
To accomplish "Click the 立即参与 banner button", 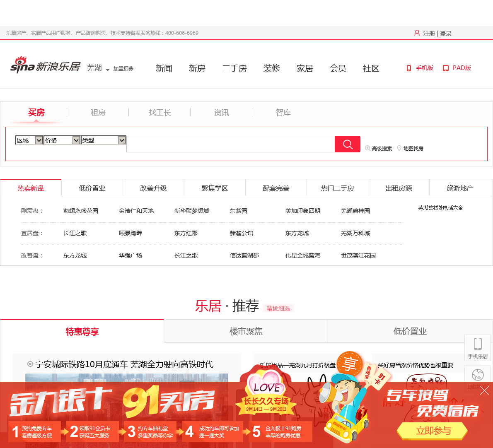I will 433,431.
